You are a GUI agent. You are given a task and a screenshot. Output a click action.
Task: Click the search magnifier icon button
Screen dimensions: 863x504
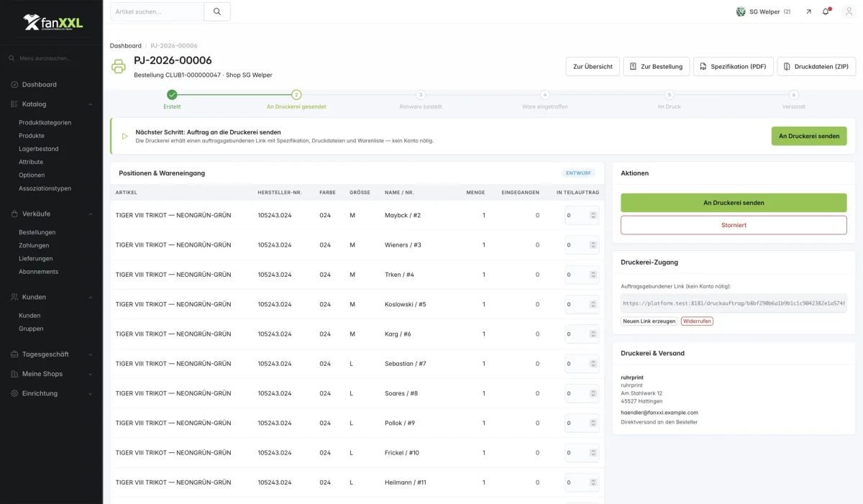(217, 12)
